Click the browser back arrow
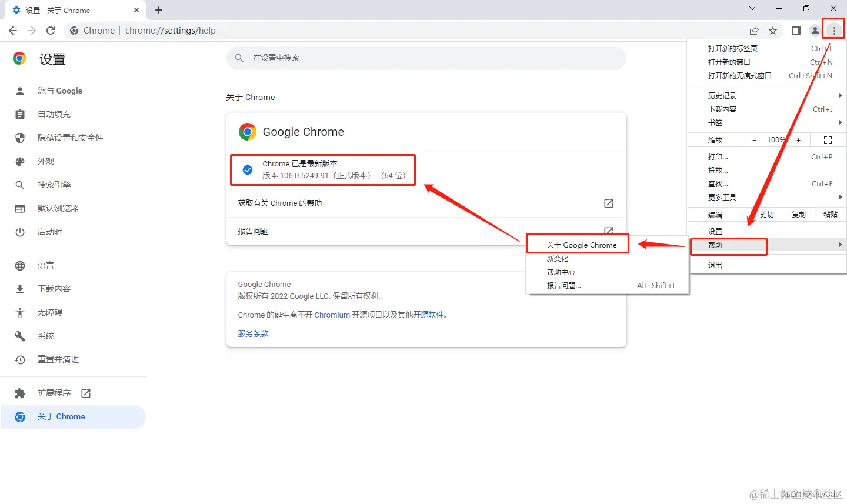 (13, 31)
